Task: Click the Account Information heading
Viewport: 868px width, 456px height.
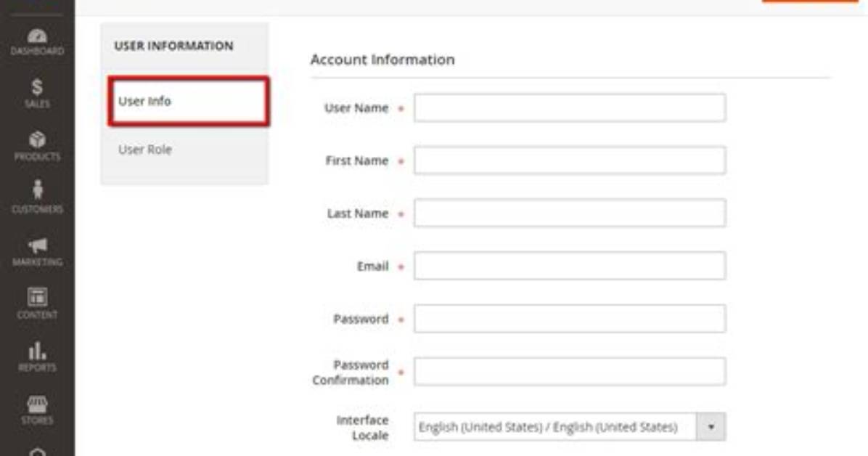Action: pyautogui.click(x=382, y=60)
